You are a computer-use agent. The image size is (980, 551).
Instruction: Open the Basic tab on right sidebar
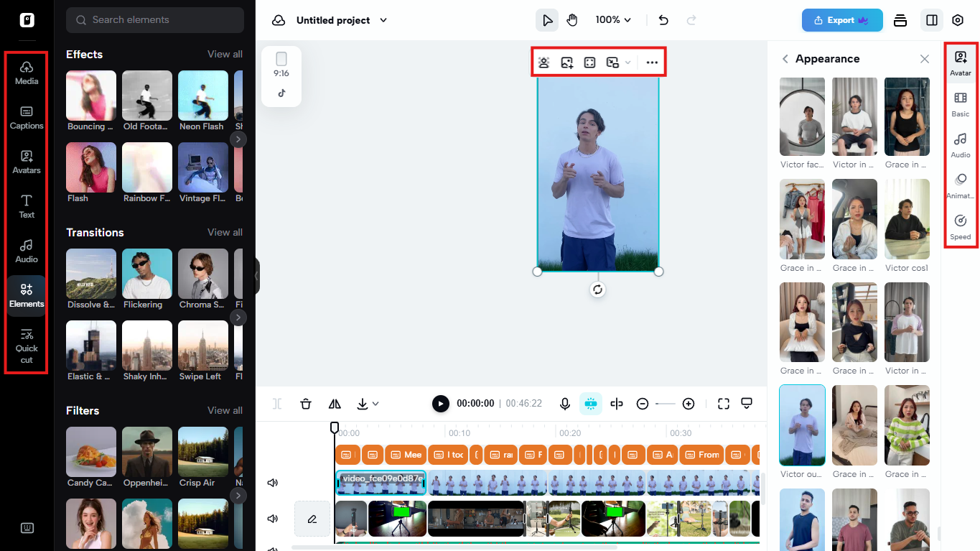click(960, 103)
